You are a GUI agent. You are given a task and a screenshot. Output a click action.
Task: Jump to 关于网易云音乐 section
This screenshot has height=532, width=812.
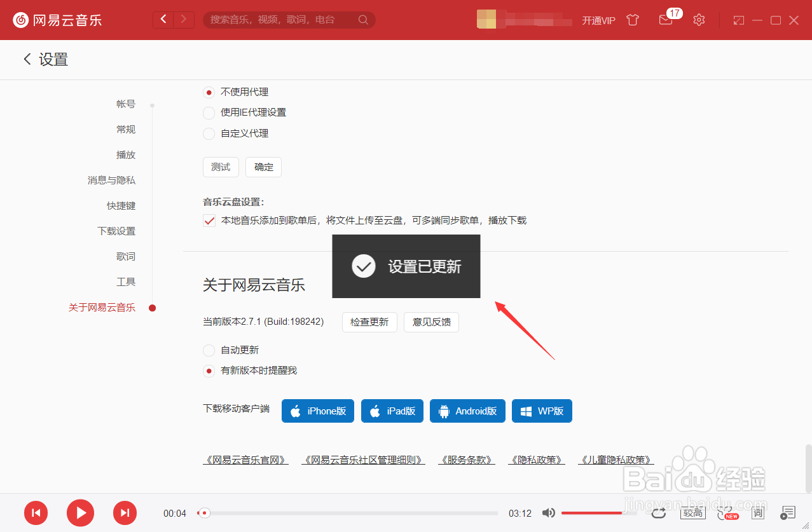click(x=102, y=308)
